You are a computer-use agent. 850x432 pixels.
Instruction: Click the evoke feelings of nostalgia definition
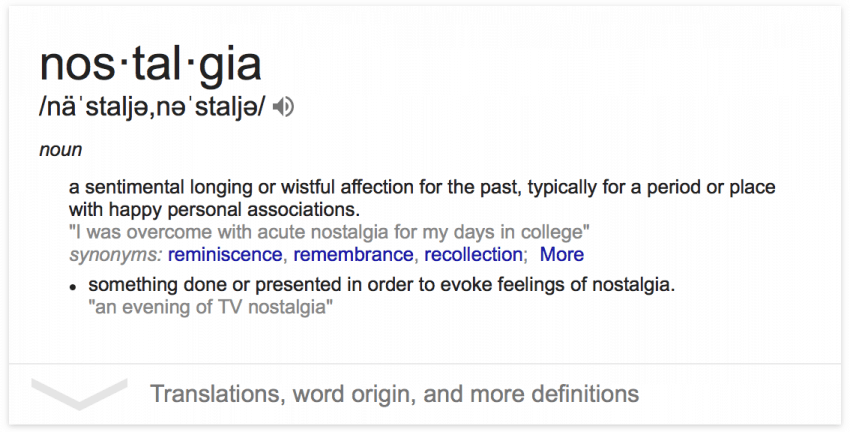click(382, 285)
